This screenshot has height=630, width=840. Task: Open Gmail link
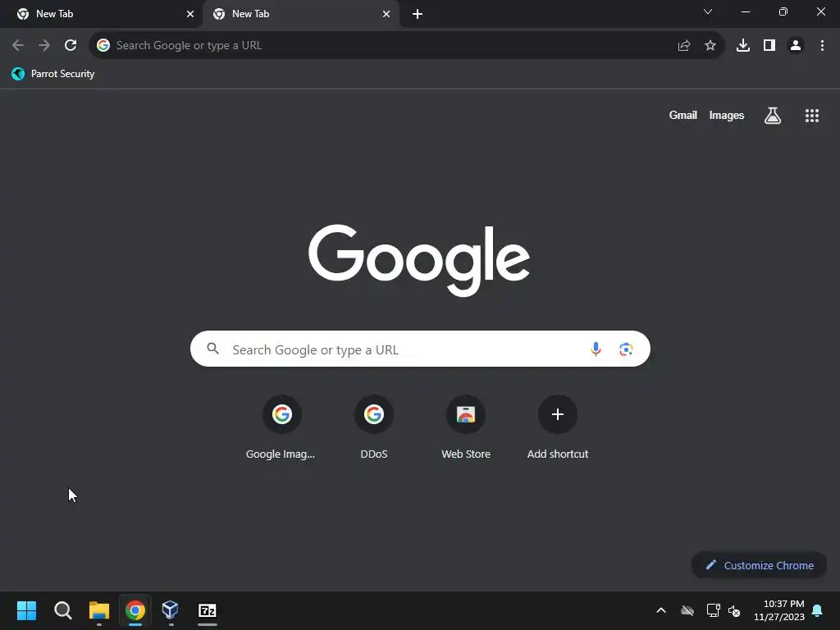tap(683, 115)
